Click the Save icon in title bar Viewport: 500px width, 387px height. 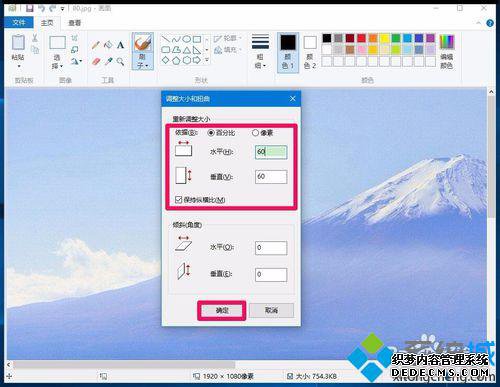[x=30, y=8]
